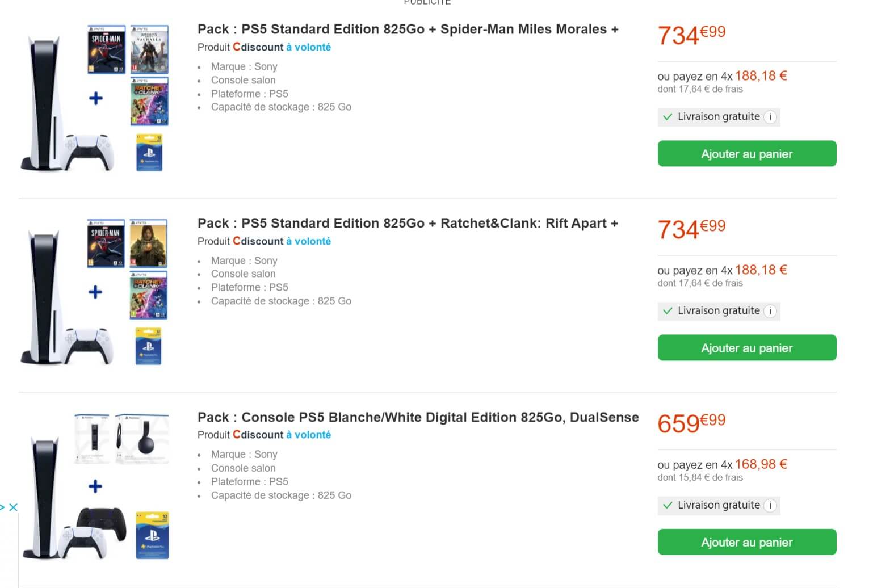Click the AdChoices arrow icon beside the X
Screen dimensions: 869x588
tap(2, 507)
